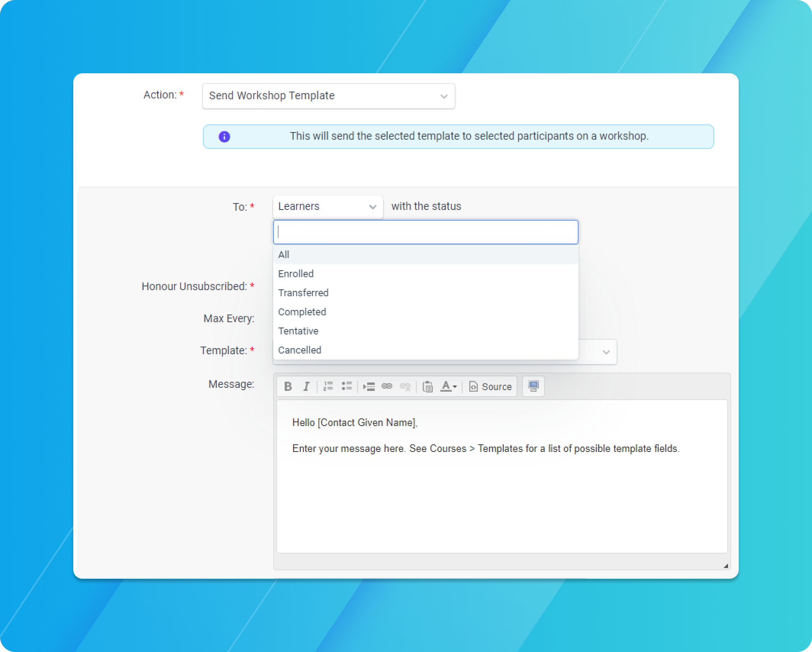Select the Completed status option

426,312
